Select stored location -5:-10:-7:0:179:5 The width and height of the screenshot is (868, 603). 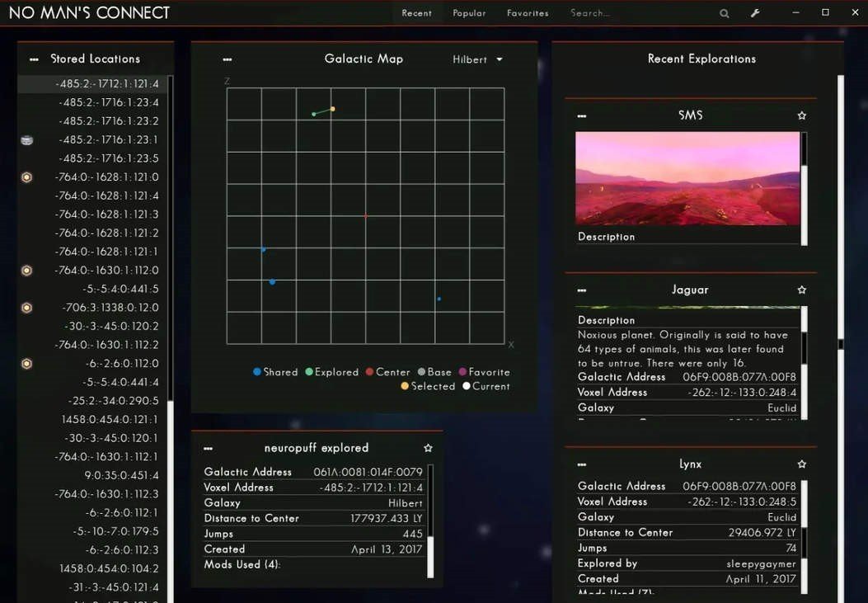tap(92, 531)
